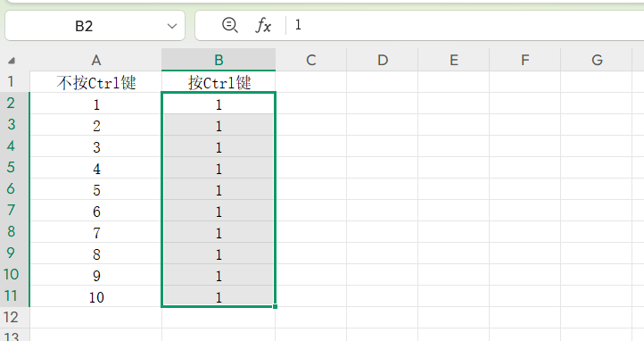Click the zoom magnifier icon in formula bar
This screenshot has height=341, width=644.
point(229,26)
